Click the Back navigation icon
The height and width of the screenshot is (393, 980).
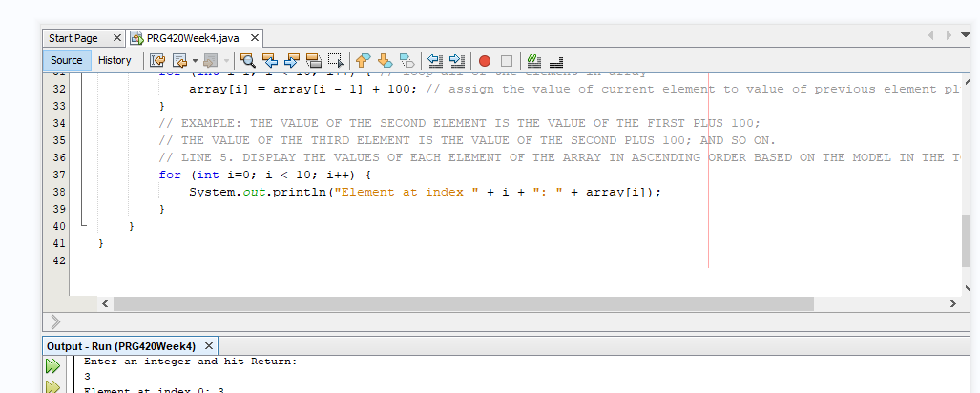pyautogui.click(x=180, y=61)
